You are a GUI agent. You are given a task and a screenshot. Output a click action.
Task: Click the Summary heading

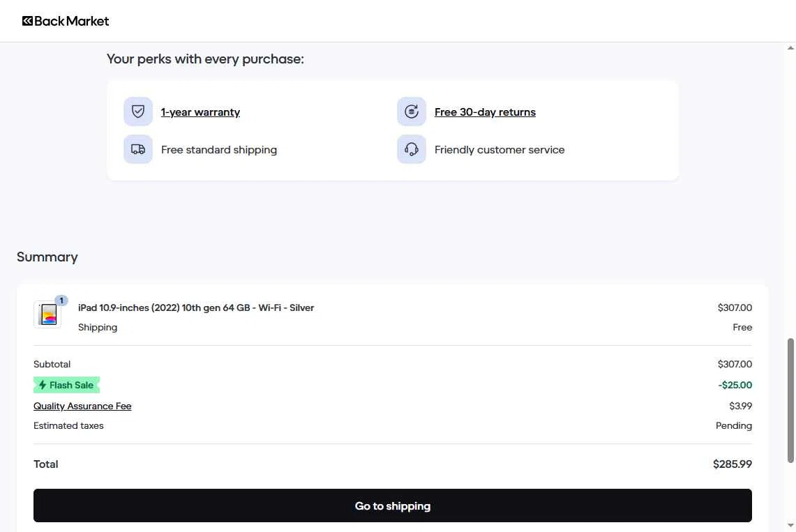point(47,257)
